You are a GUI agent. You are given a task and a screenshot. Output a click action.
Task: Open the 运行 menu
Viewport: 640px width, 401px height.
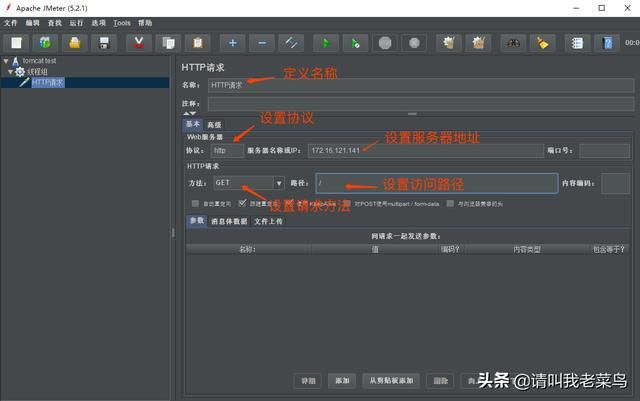pos(76,23)
